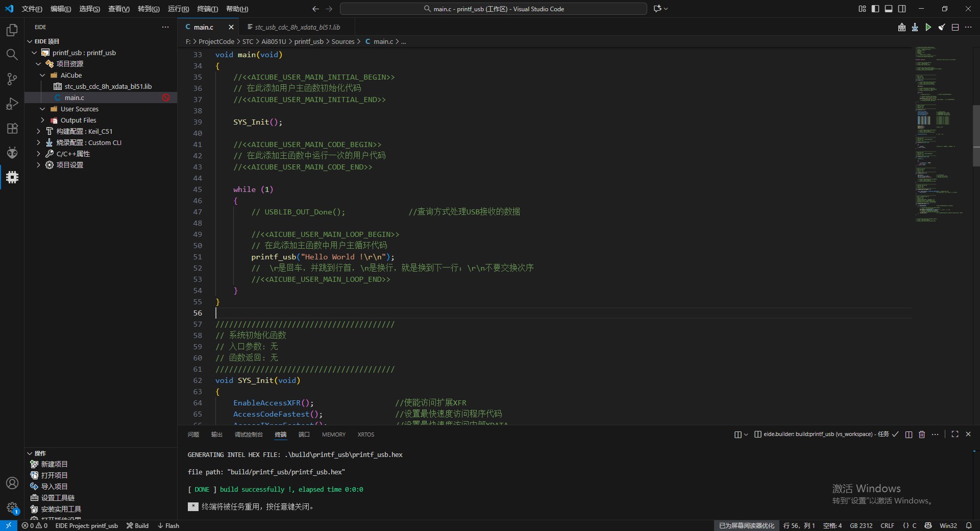Open Source Control view
980x531 pixels.
[12, 79]
